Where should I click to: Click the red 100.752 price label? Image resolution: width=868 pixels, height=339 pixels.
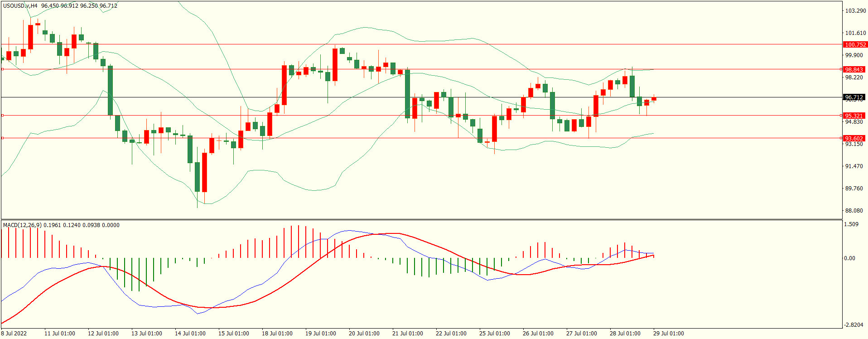(x=855, y=44)
